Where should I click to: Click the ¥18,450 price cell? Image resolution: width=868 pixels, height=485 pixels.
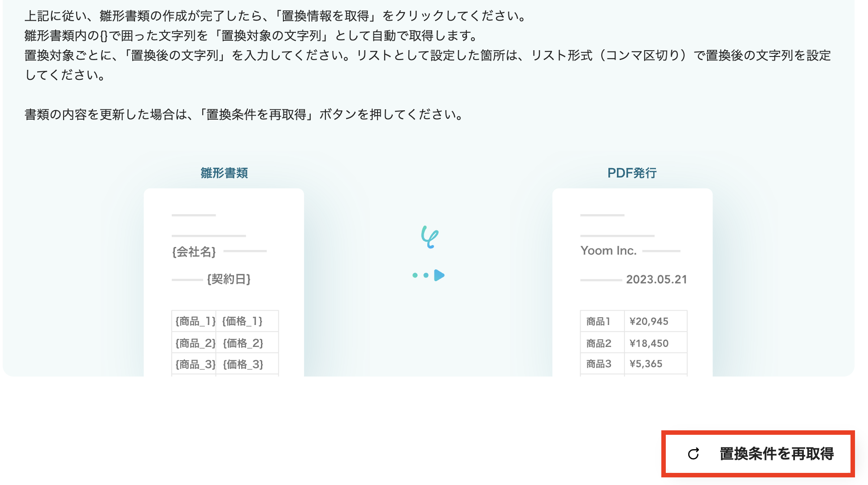(x=649, y=343)
